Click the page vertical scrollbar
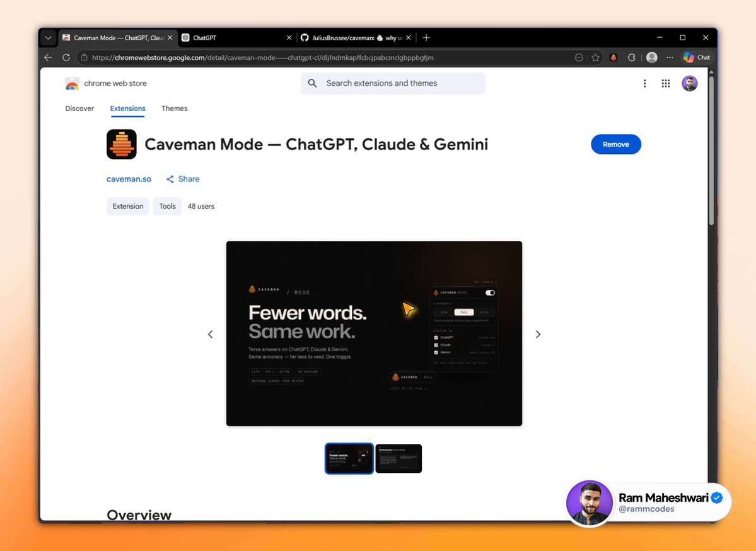 click(711, 149)
